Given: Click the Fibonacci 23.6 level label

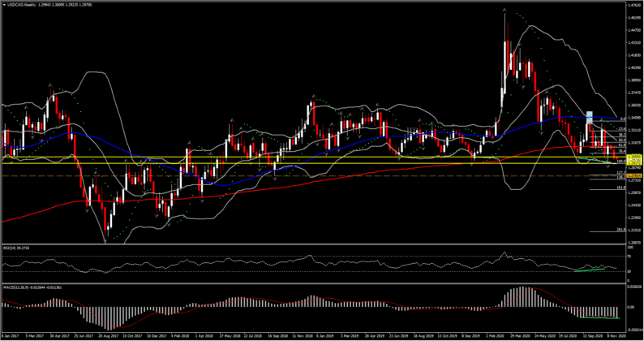Looking at the screenshot, I should [621, 129].
